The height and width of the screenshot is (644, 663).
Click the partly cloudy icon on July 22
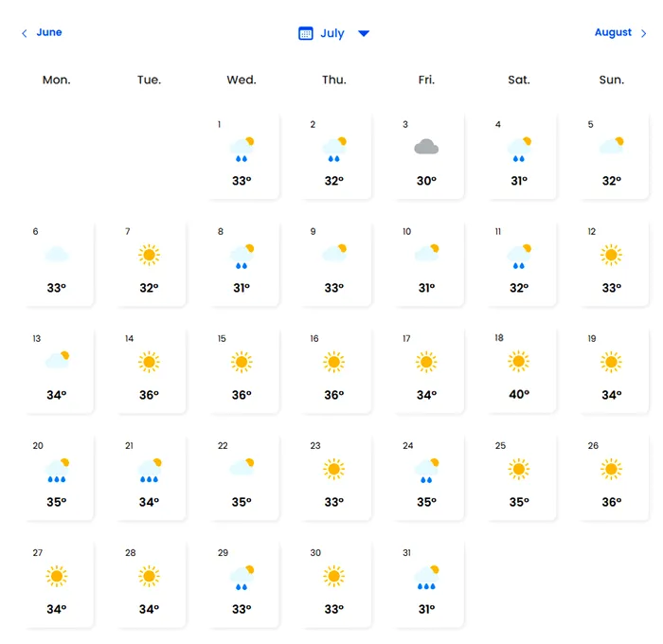(242, 468)
